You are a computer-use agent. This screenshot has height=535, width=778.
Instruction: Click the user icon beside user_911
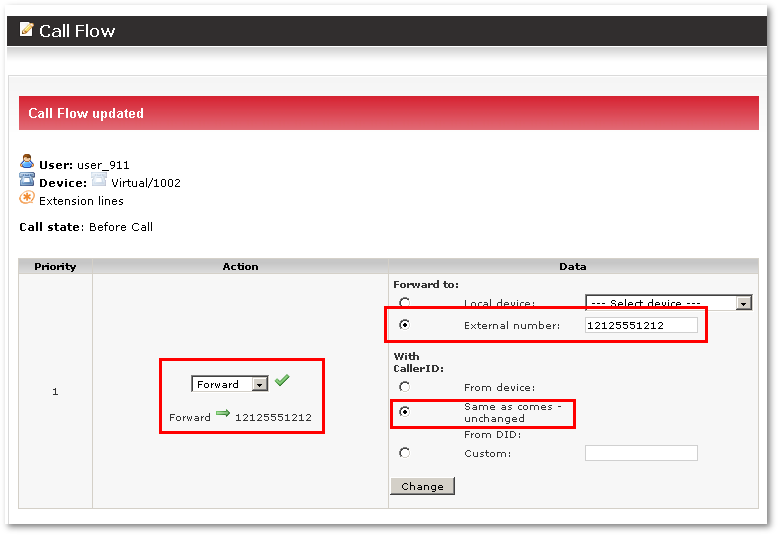[x=27, y=162]
